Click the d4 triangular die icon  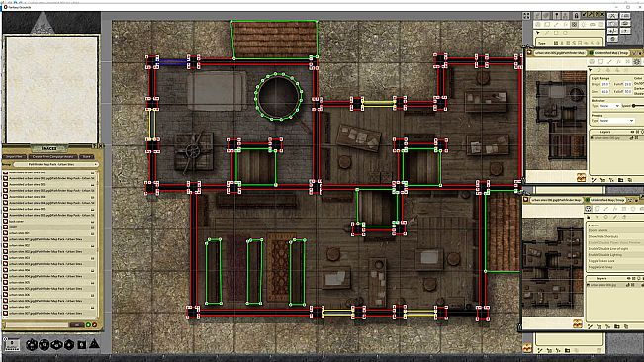[x=94, y=344]
